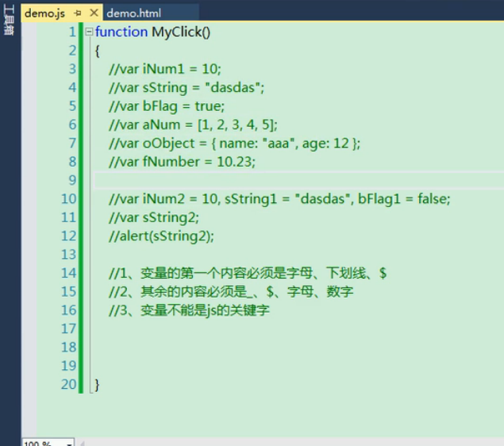Collapse the MyClick function block
This screenshot has width=504, height=446.
point(89,32)
